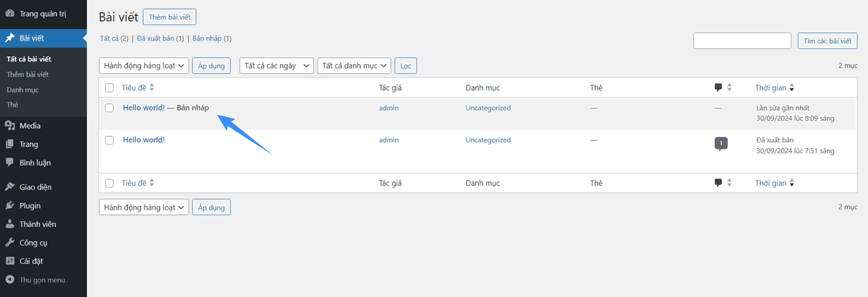The width and height of the screenshot is (868, 297).
Task: Click the sort arrow beside footer Thời gian
Action: click(x=792, y=184)
